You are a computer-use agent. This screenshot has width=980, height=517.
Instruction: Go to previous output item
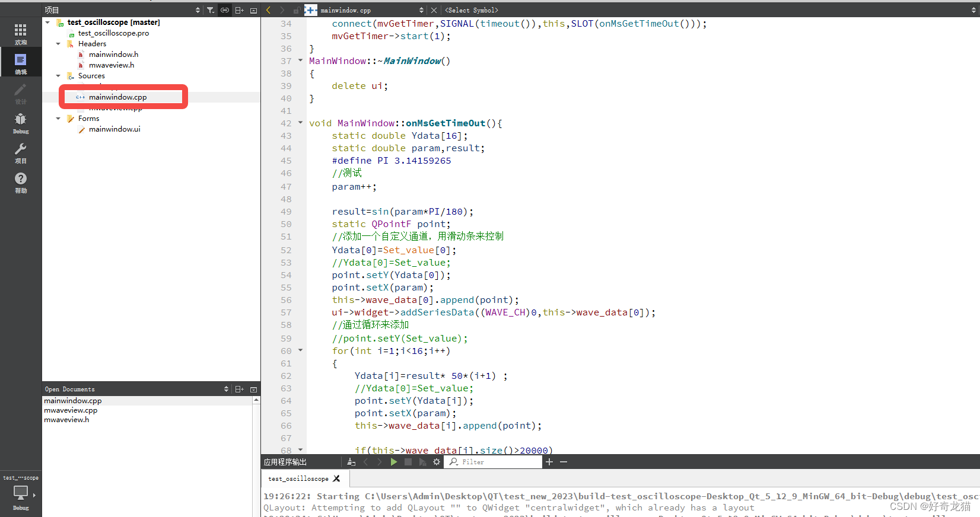tap(366, 462)
